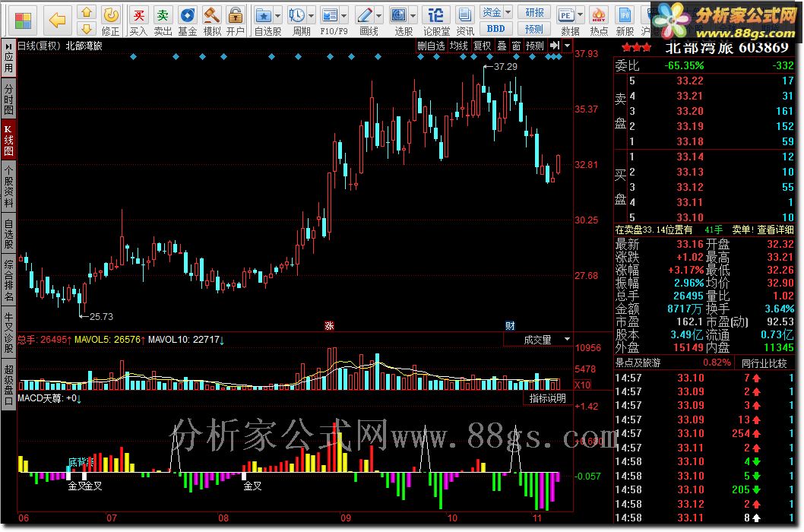Click the 涨 marker on the chart
The width and height of the screenshot is (804, 532).
point(329,326)
